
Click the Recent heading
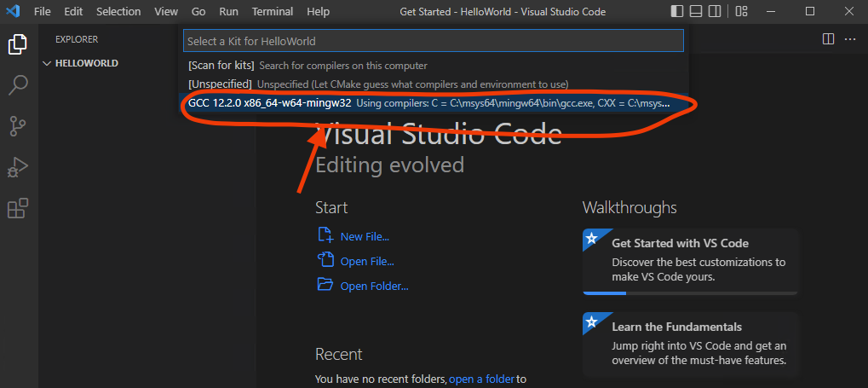339,354
